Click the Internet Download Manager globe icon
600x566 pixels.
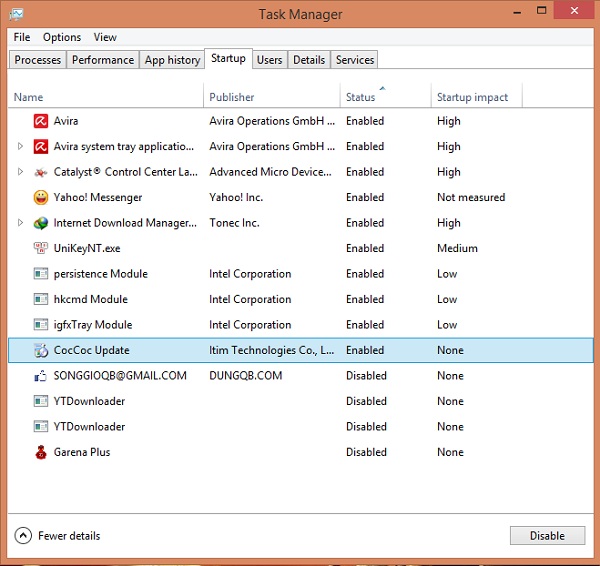tap(41, 223)
